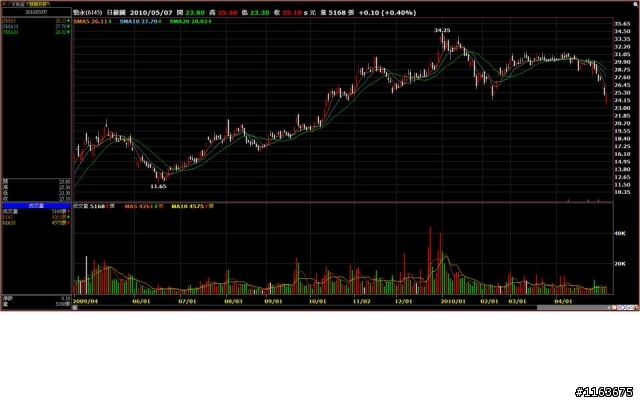Screen dimensions: 640x400
Task: Click the 20K volume axis label
Action: [620, 264]
